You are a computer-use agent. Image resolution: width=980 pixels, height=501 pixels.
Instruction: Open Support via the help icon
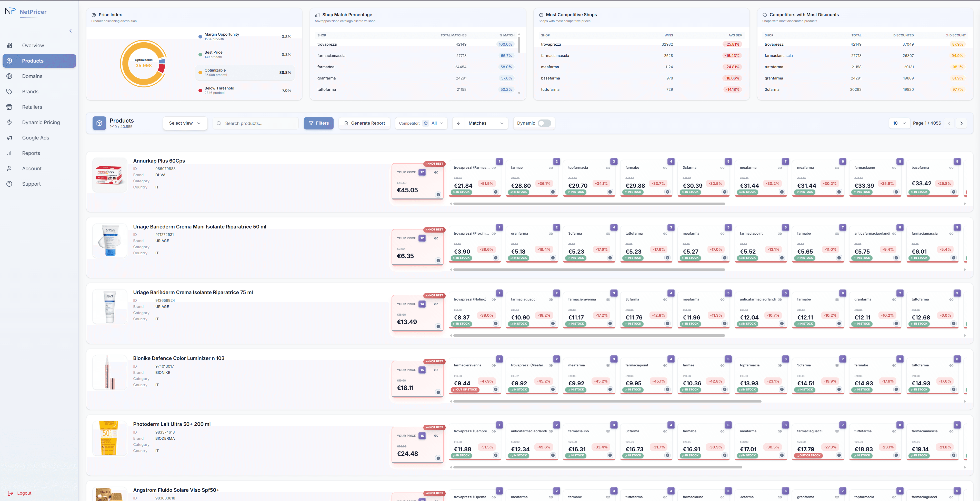tap(9, 184)
